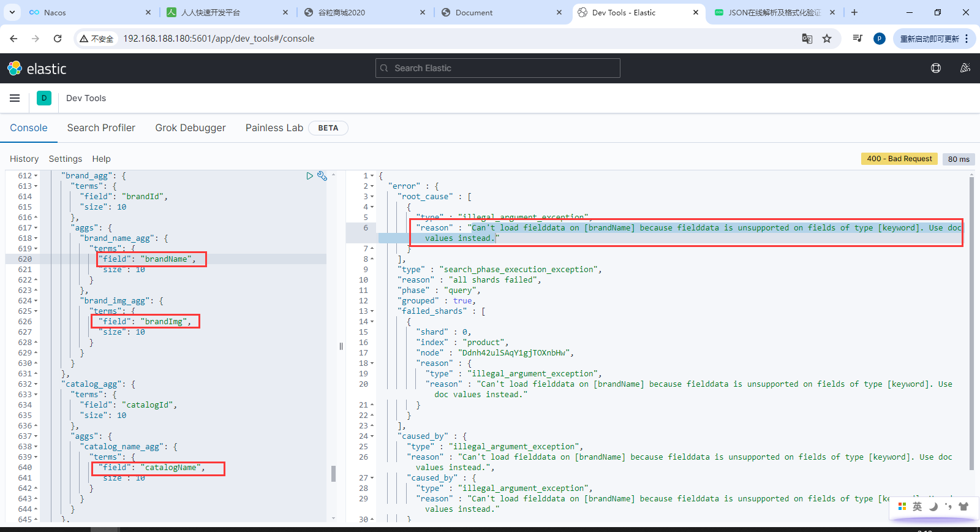Click the 英 input method indicator
Screen dimensions: 980x532
coord(917,506)
